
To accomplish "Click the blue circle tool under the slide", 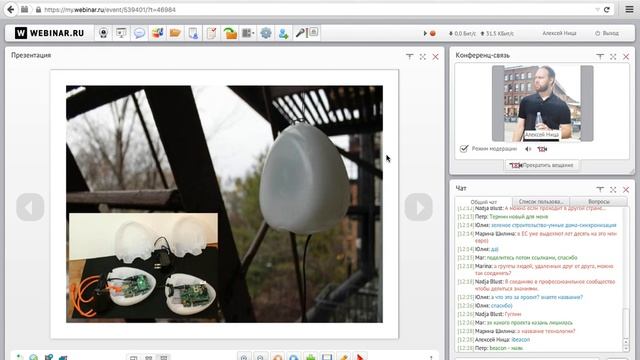I will click(294, 358).
